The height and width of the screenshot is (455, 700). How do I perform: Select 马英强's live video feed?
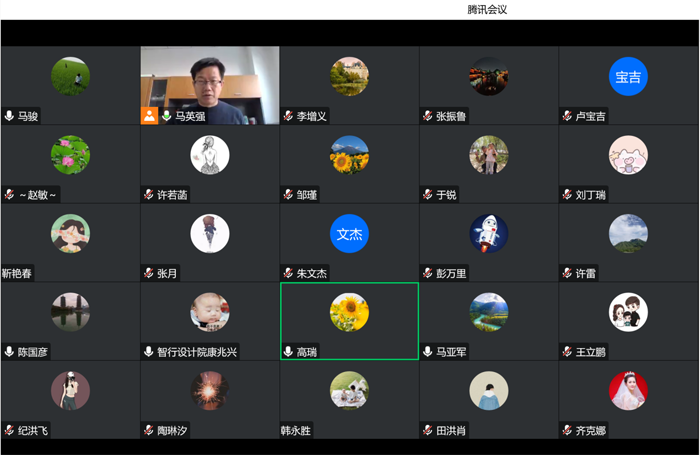210,85
